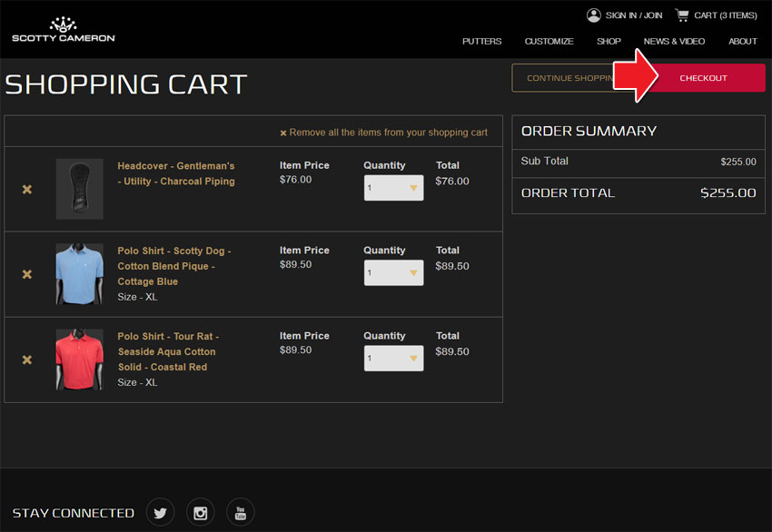Image resolution: width=772 pixels, height=532 pixels.
Task: Open the Polo Shirt Scotty Dog product link
Action: [173, 266]
